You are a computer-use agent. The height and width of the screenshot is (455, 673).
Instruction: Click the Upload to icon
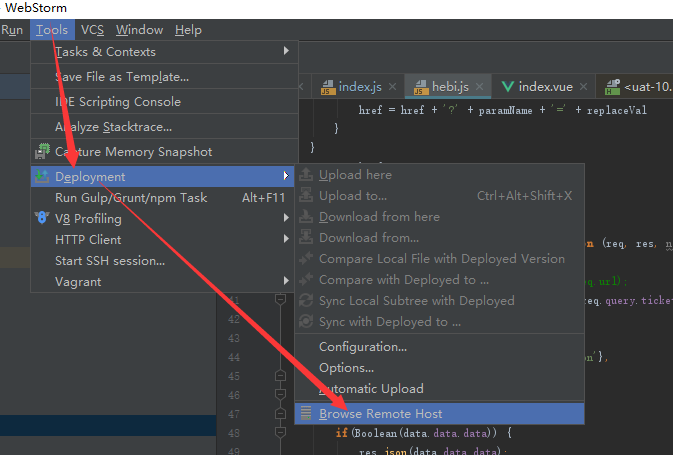coord(306,195)
